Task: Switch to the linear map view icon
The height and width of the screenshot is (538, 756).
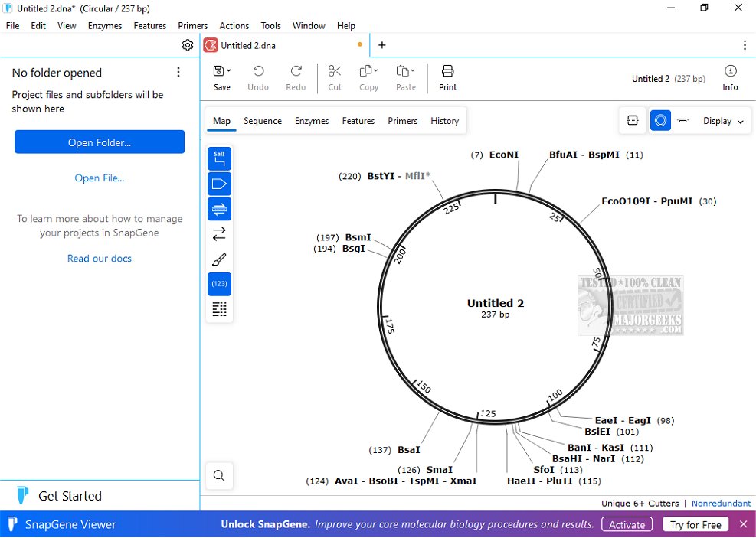Action: (x=683, y=121)
